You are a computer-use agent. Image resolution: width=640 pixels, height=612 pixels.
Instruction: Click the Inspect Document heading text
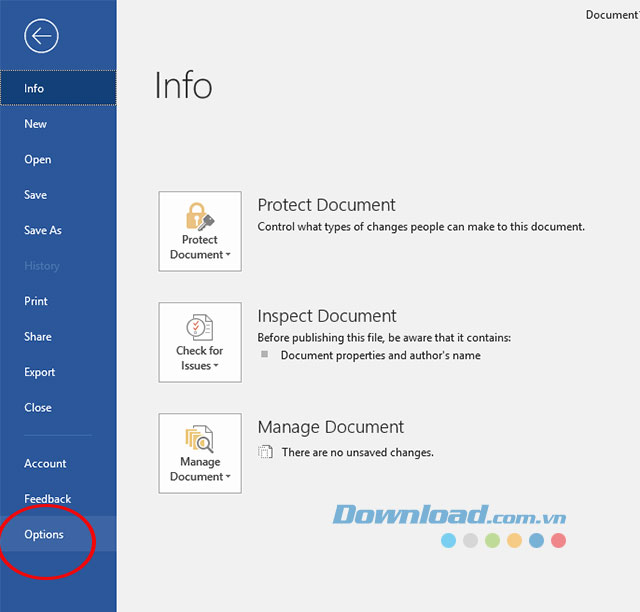coord(327,316)
